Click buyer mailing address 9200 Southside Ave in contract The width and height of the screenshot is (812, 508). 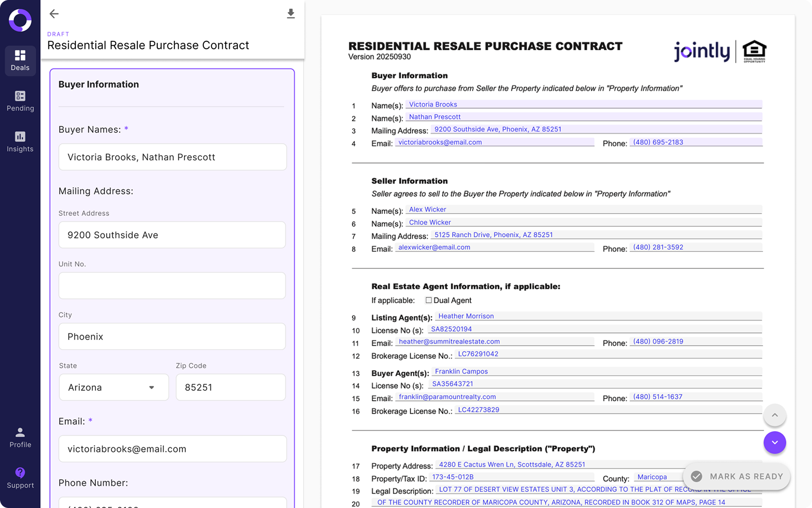pos(498,129)
